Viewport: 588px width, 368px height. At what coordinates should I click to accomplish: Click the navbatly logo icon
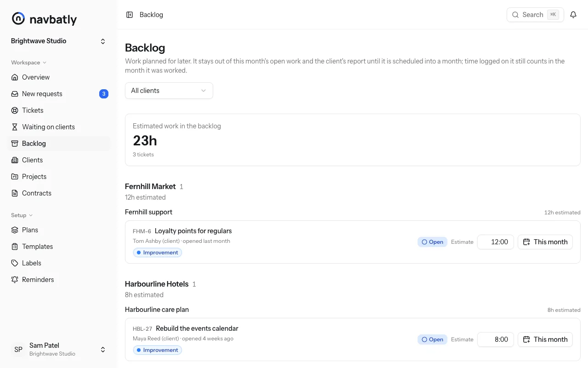point(18,19)
